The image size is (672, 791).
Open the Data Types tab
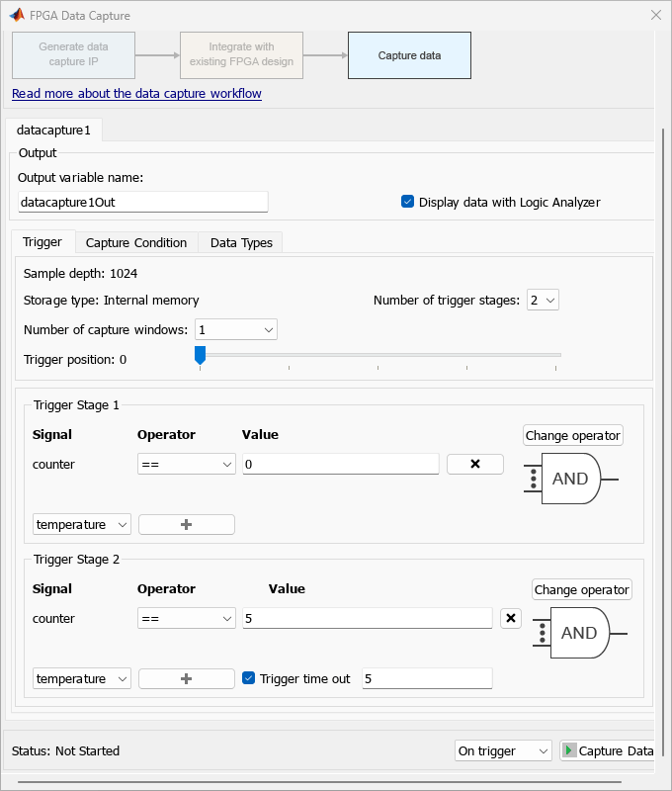241,242
